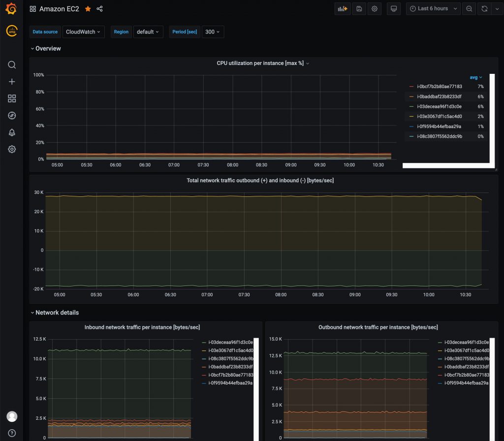
Task: Toggle series i-08c3807f5562ddc9b in CPU legend
Action: (x=440, y=136)
